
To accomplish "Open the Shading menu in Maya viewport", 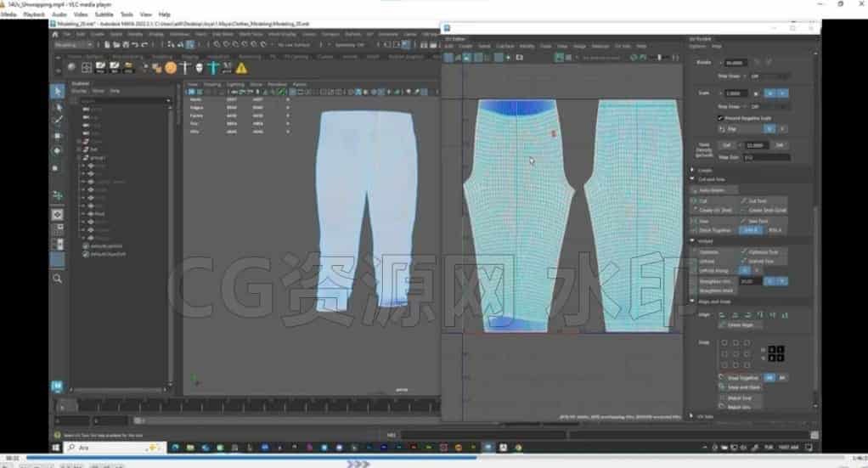I will click(212, 85).
